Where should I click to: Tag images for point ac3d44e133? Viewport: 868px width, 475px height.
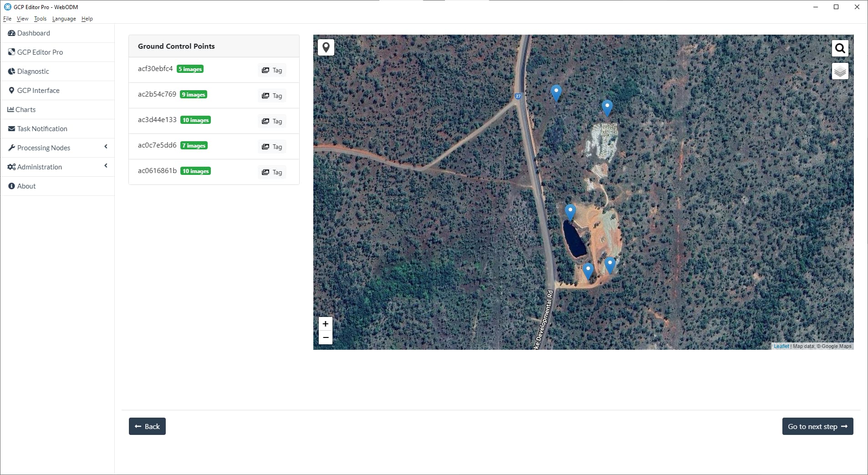pyautogui.click(x=272, y=121)
